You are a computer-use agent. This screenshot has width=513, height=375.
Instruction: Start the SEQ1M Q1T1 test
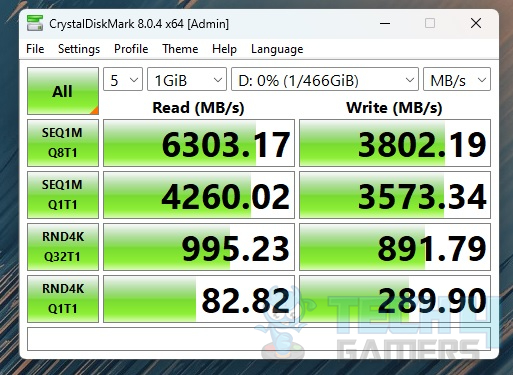[63, 195]
